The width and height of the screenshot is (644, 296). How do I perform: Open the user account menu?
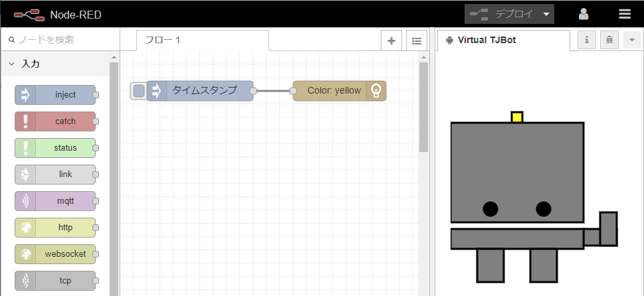coord(584,15)
